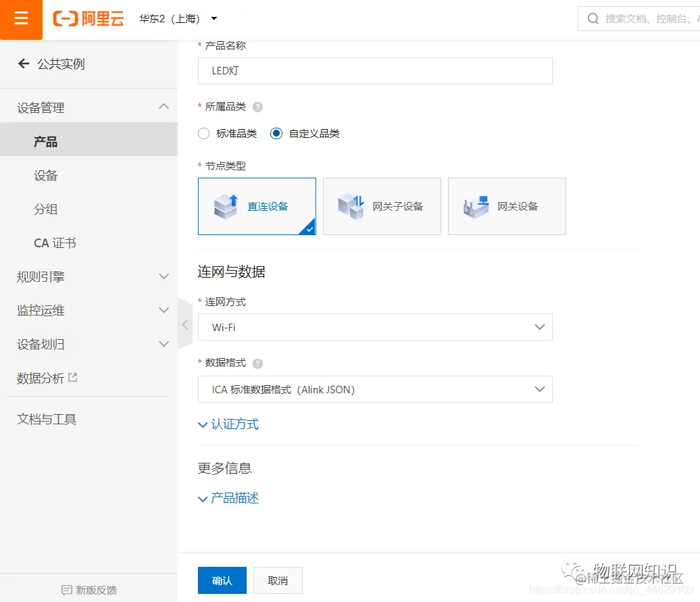Collapse the 设备管理 section chevron
Screen dimensions: 700x602
point(163,106)
